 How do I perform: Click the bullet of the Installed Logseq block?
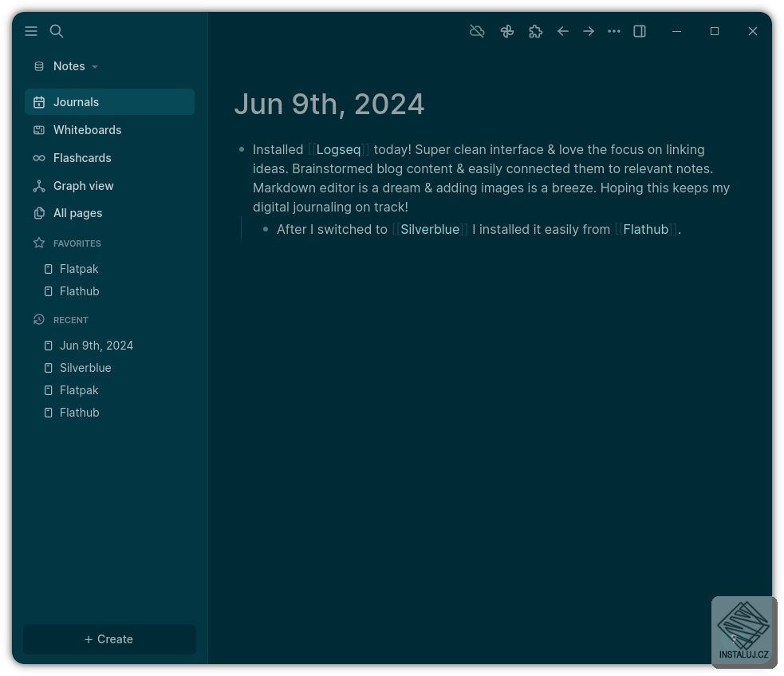(x=242, y=149)
